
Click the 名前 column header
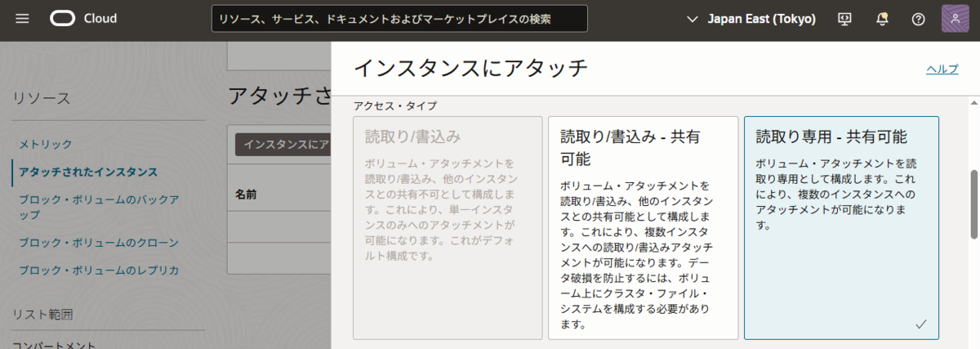[246, 195]
